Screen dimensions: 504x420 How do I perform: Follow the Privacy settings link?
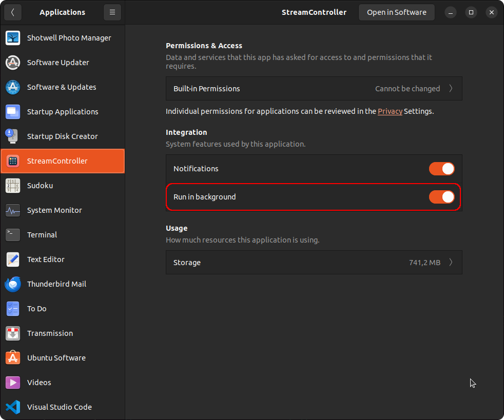tap(390, 111)
